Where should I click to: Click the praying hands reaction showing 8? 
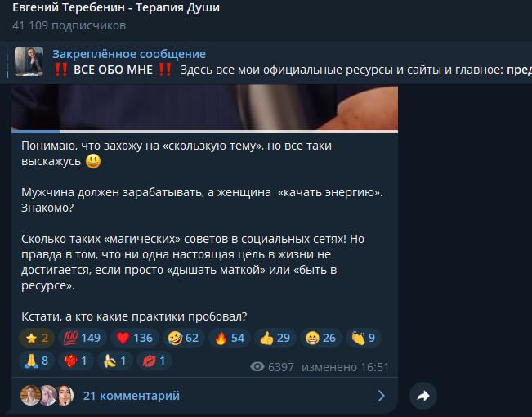point(37,361)
